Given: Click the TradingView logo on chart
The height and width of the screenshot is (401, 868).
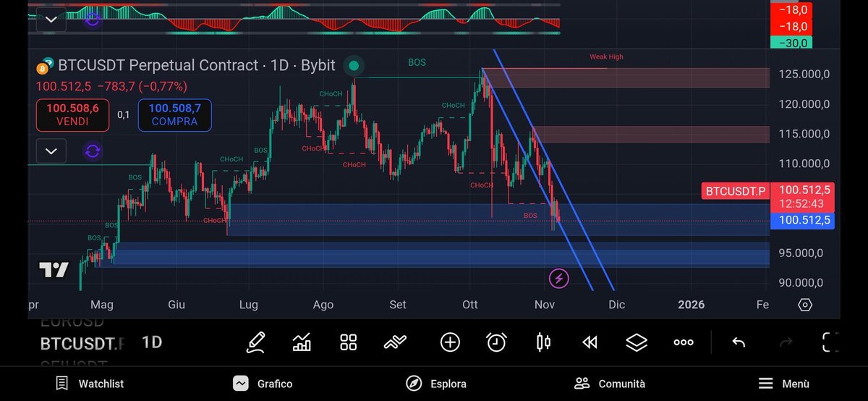Looking at the screenshot, I should 54,270.
